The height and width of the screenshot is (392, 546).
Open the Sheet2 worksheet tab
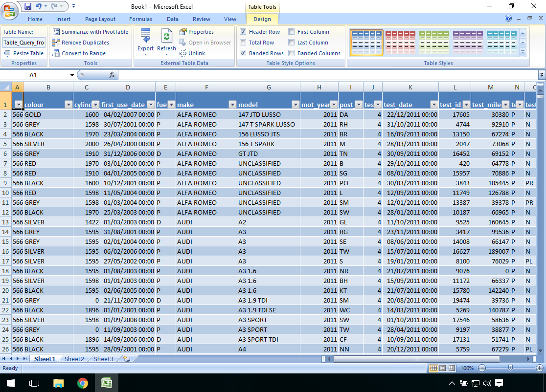tap(74, 359)
